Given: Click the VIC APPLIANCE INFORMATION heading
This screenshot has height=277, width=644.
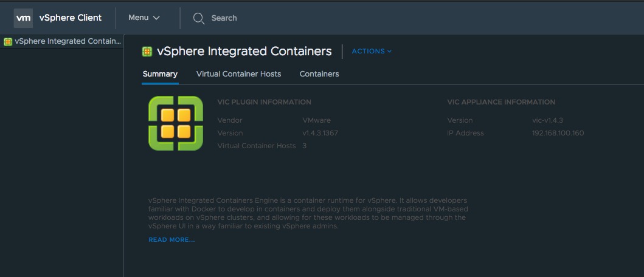Looking at the screenshot, I should click(501, 102).
